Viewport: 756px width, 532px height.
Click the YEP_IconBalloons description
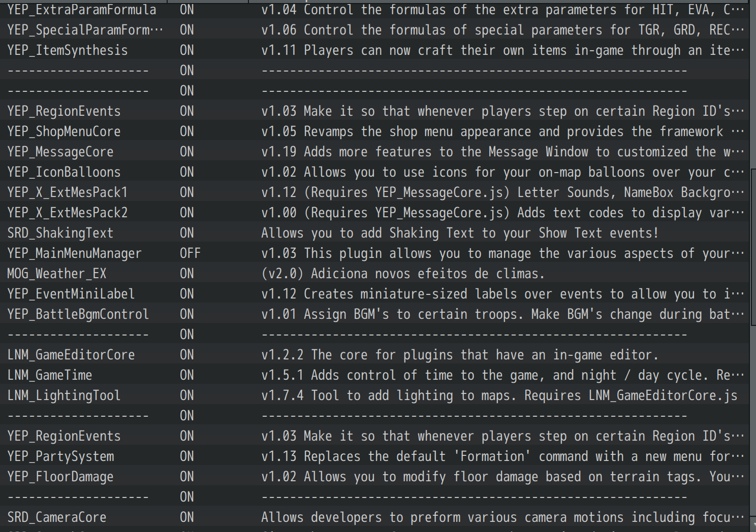coord(502,172)
